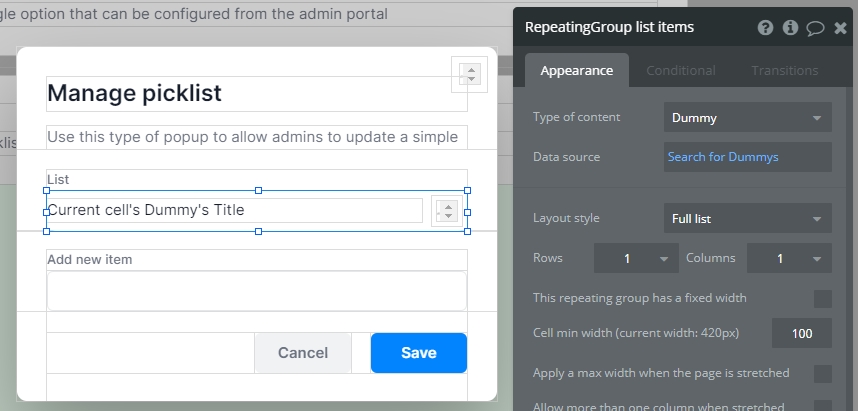Click the Save button in popup
The image size is (858, 411).
[418, 353]
